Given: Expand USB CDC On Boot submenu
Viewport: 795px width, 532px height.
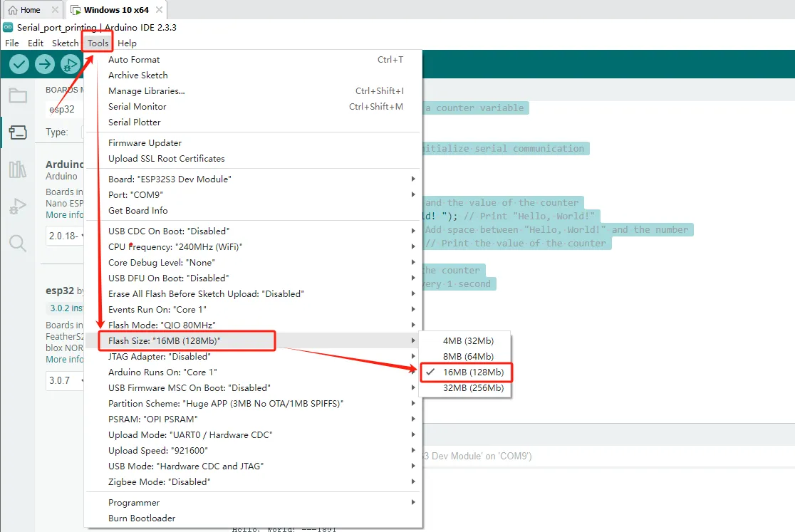Looking at the screenshot, I should [x=253, y=231].
